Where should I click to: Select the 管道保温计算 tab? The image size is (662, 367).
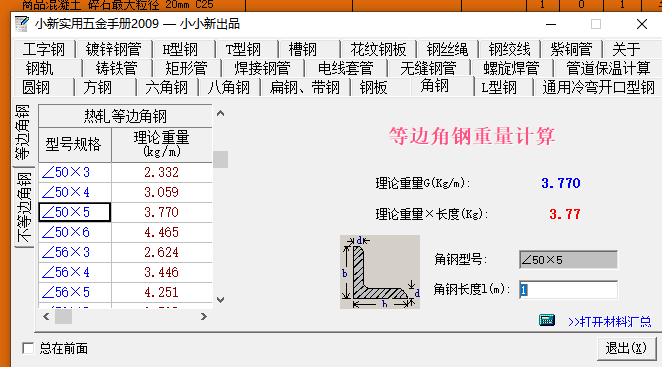(x=608, y=68)
